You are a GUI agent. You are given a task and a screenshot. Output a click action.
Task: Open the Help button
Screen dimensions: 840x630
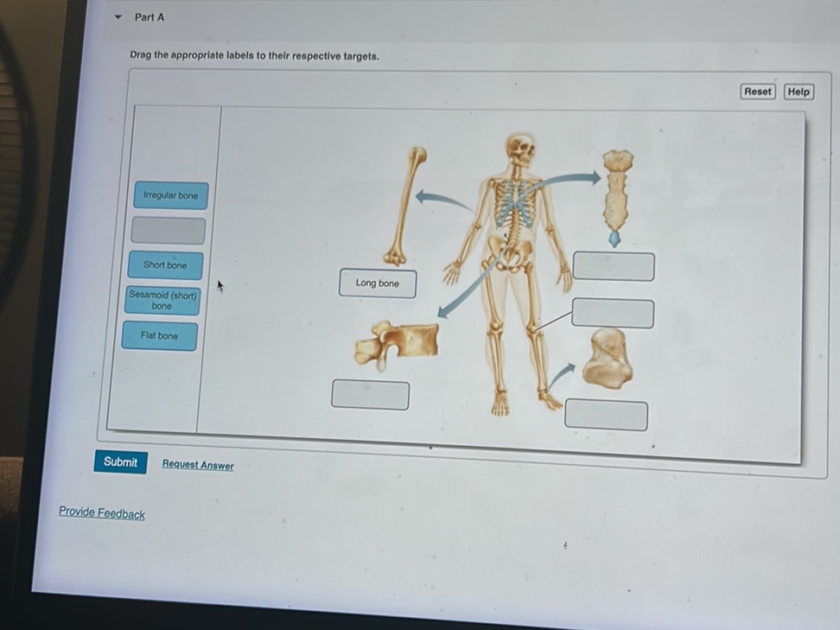(799, 92)
